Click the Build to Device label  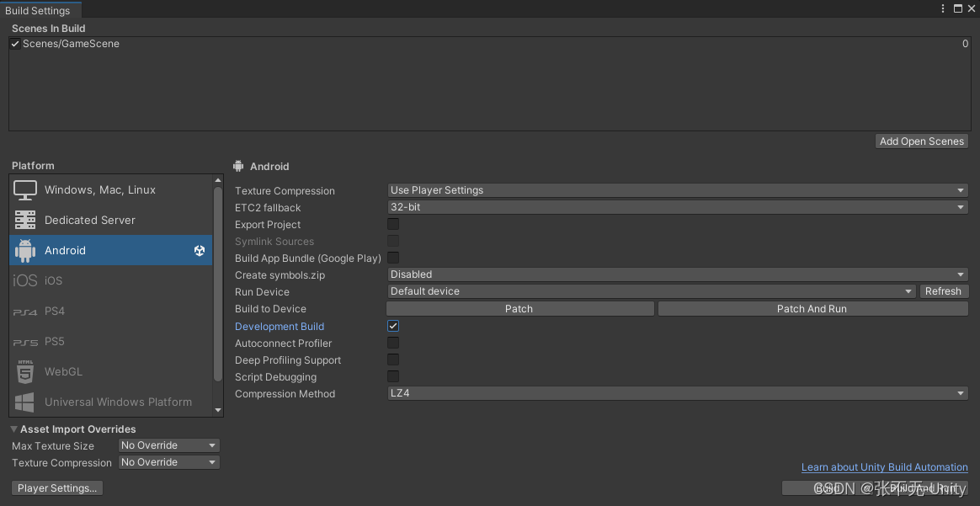[x=270, y=309]
